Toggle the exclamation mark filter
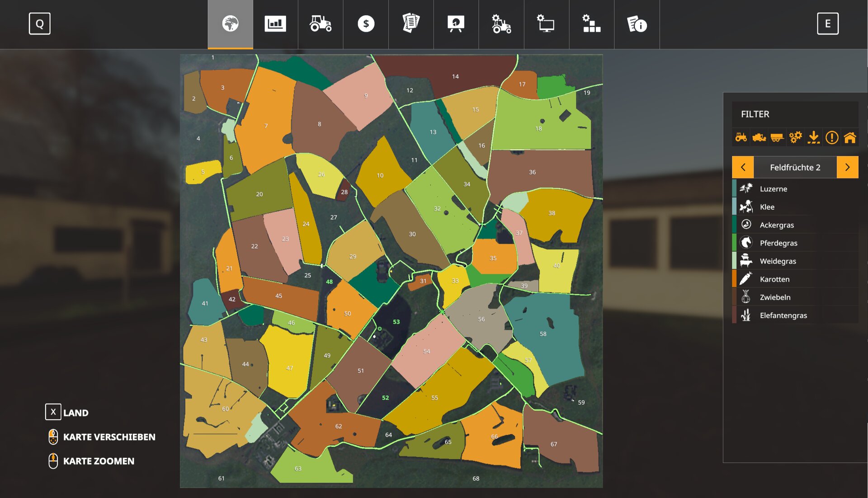 coord(832,137)
